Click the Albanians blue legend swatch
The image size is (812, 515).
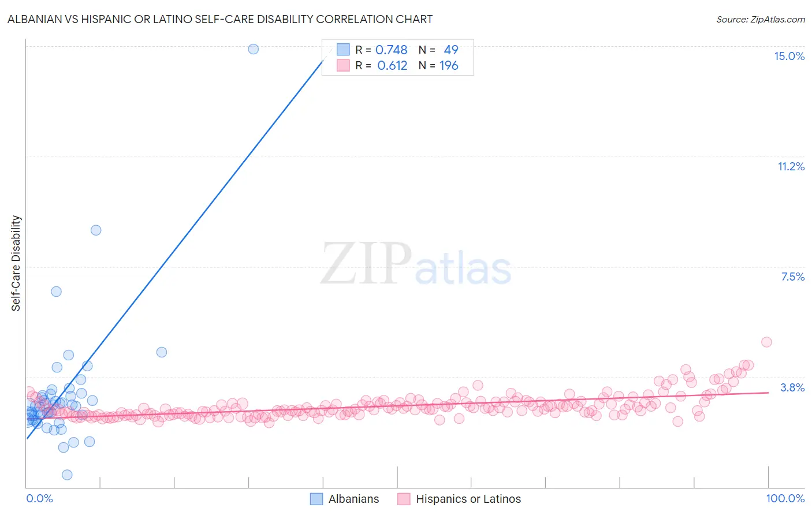[316, 499]
